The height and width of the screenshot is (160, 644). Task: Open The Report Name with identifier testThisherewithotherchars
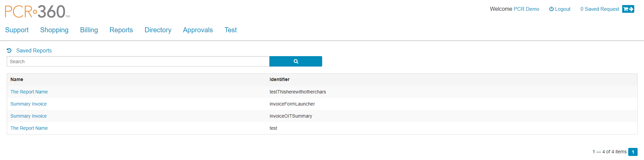click(29, 92)
